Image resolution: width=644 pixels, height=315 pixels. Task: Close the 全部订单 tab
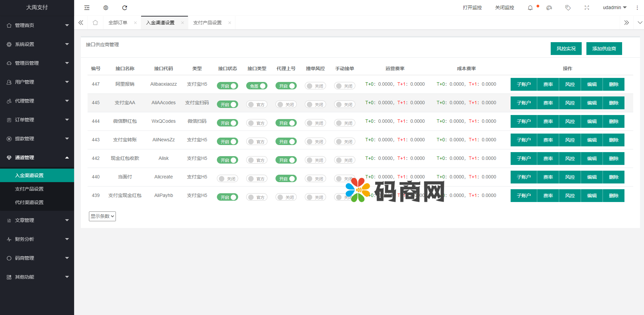(x=135, y=23)
